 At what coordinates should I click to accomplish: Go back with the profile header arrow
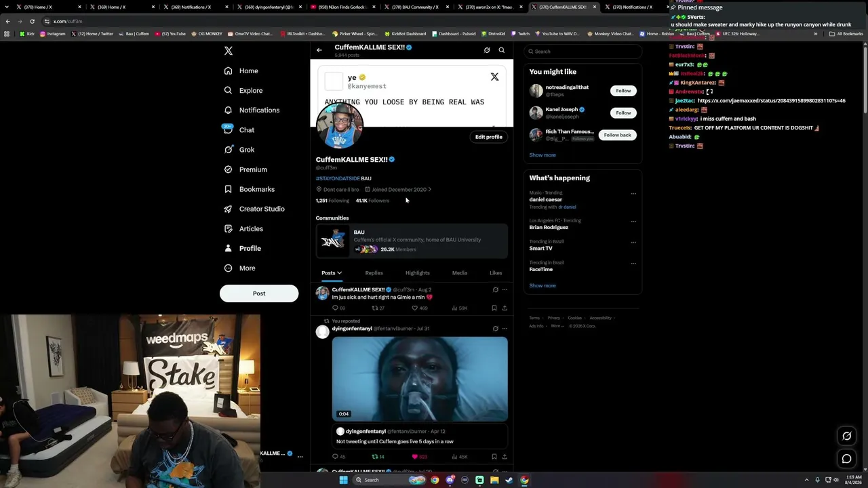click(319, 50)
